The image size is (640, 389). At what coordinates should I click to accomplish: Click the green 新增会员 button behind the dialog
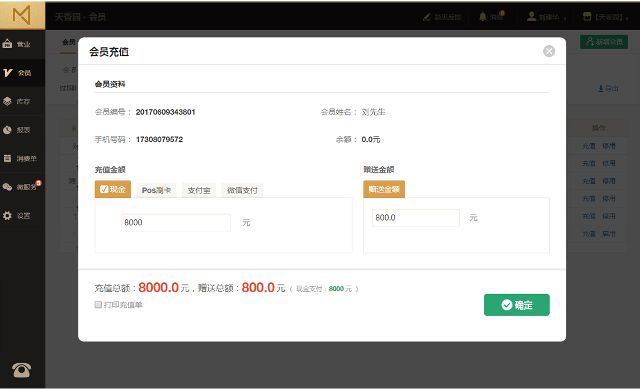604,42
